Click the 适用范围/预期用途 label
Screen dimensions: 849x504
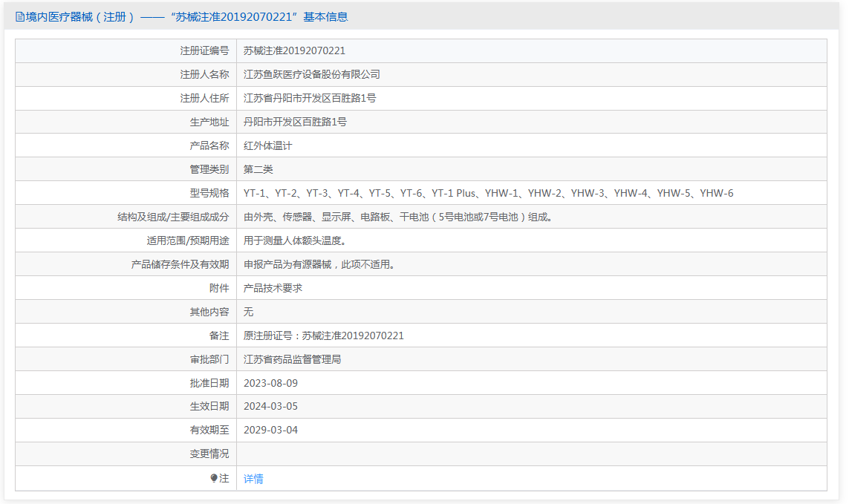[188, 241]
